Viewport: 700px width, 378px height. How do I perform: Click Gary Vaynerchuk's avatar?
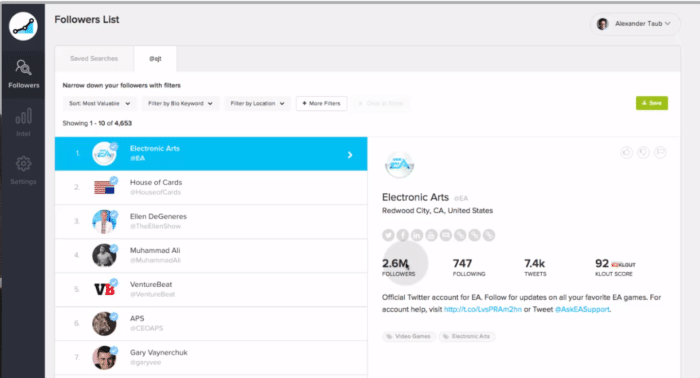point(104,357)
